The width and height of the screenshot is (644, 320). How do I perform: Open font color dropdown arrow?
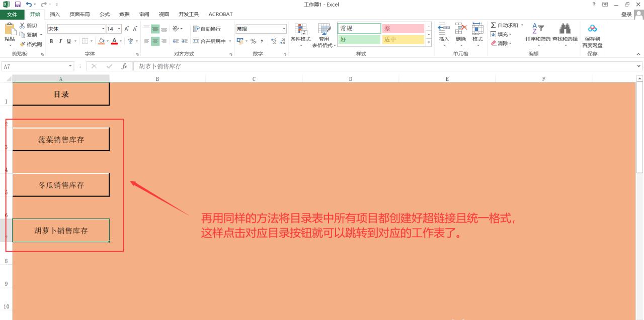pyautogui.click(x=120, y=41)
